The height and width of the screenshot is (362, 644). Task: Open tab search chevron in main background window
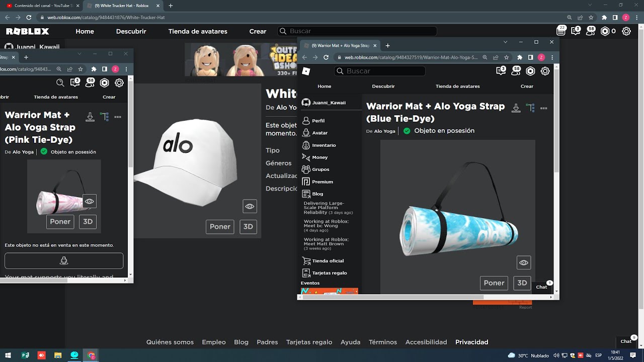point(590,5)
